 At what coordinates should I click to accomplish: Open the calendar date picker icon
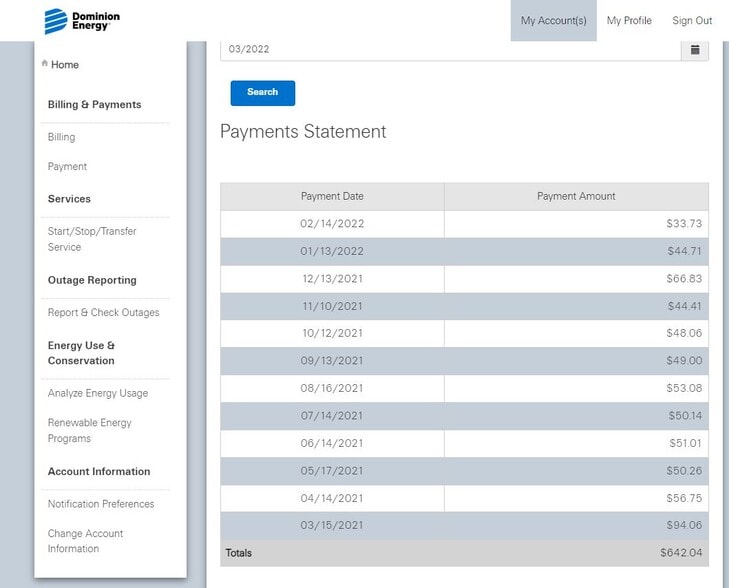tap(695, 50)
